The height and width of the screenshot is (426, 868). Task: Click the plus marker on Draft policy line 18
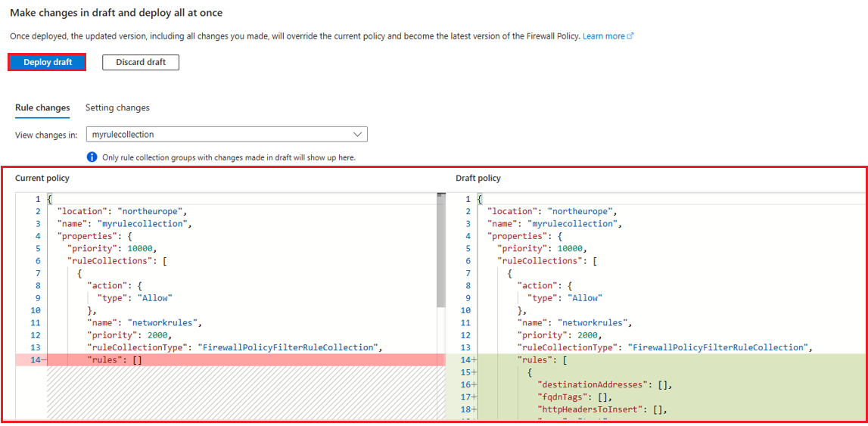474,409
